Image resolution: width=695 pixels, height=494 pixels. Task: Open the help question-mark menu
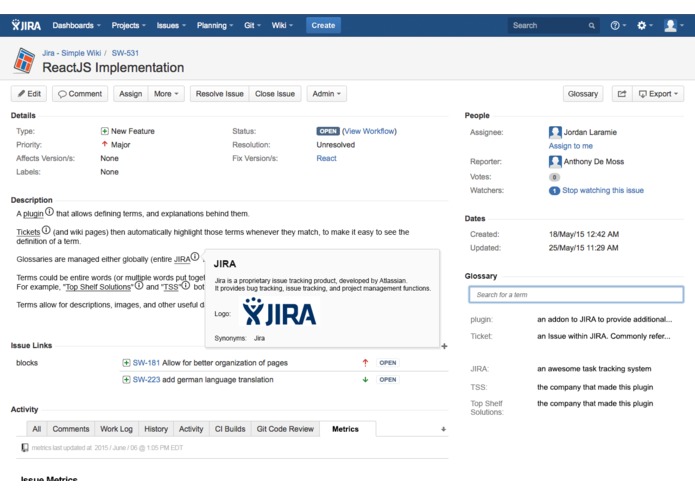tap(617, 25)
